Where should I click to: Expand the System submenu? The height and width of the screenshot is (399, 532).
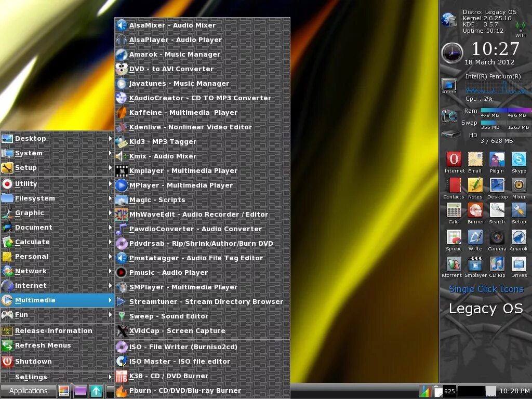[x=57, y=153]
